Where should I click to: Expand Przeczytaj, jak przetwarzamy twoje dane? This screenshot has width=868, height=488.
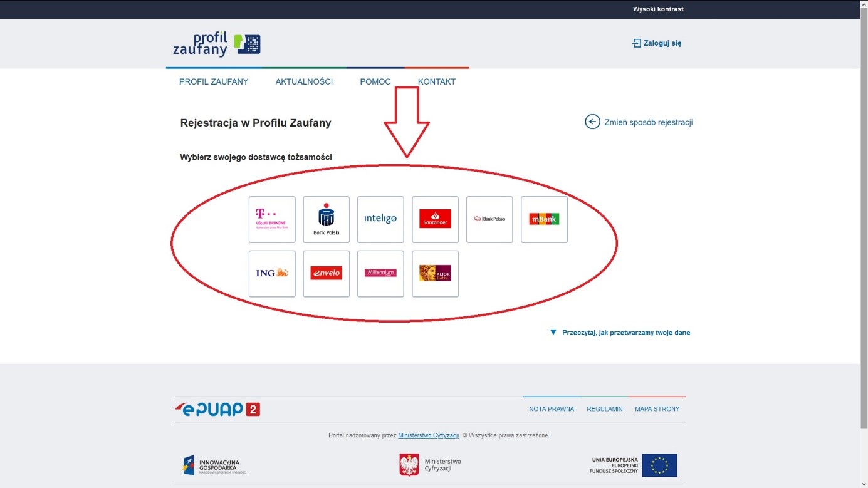pos(626,333)
